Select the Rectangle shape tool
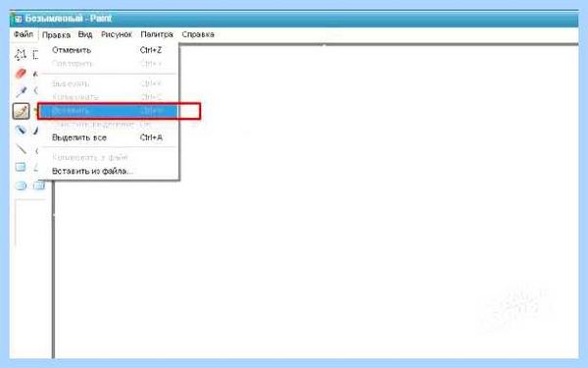The image size is (588, 368). 21,167
